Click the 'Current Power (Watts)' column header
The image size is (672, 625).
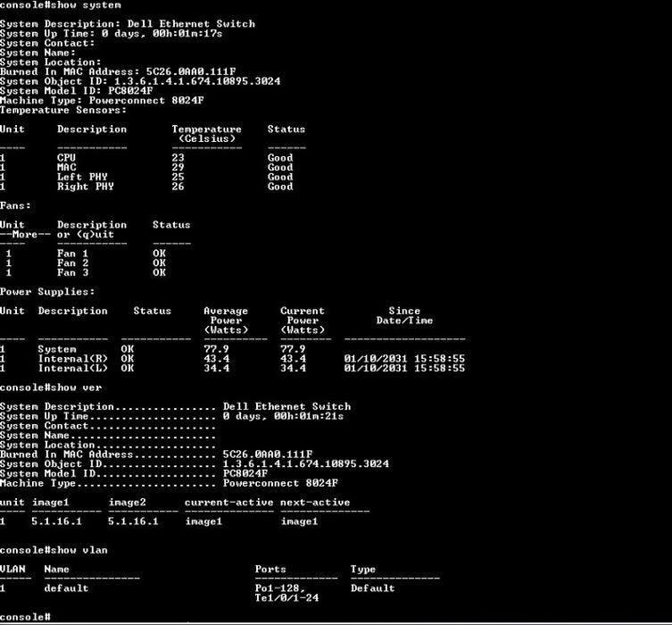coord(303,321)
